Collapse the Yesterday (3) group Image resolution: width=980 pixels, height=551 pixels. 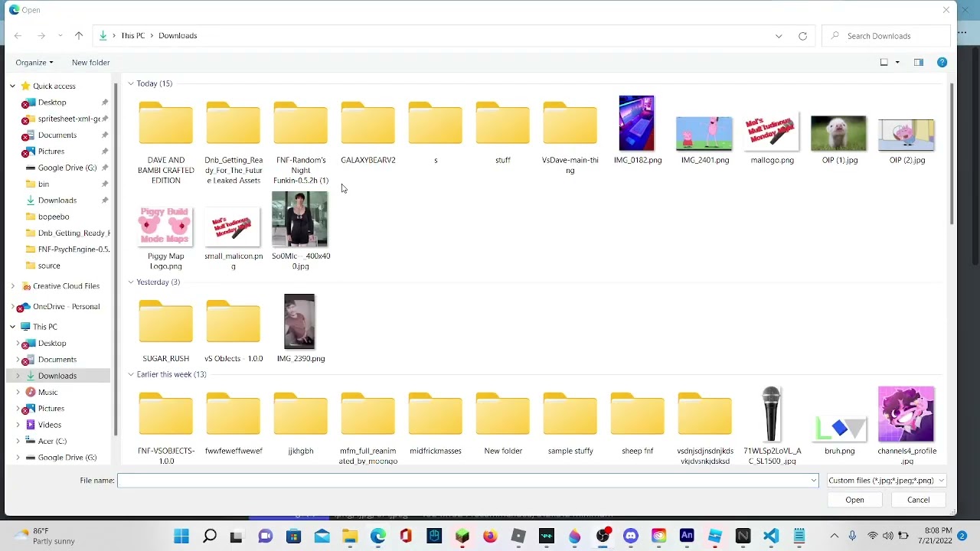click(130, 282)
